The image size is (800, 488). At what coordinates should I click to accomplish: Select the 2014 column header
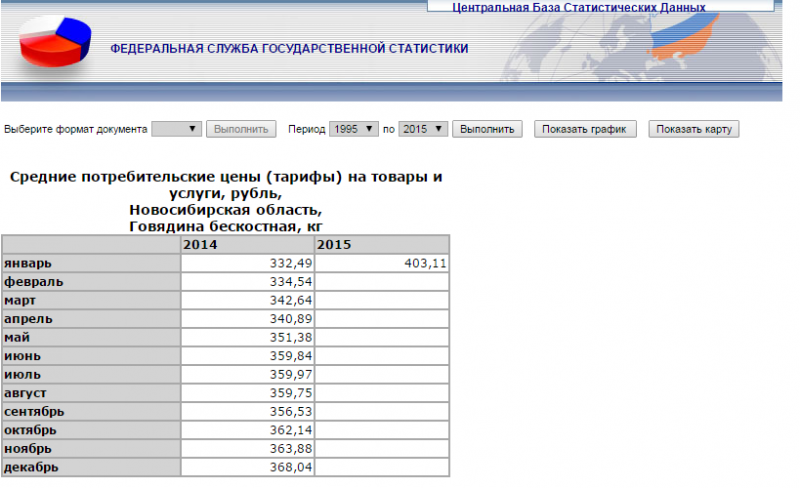248,245
